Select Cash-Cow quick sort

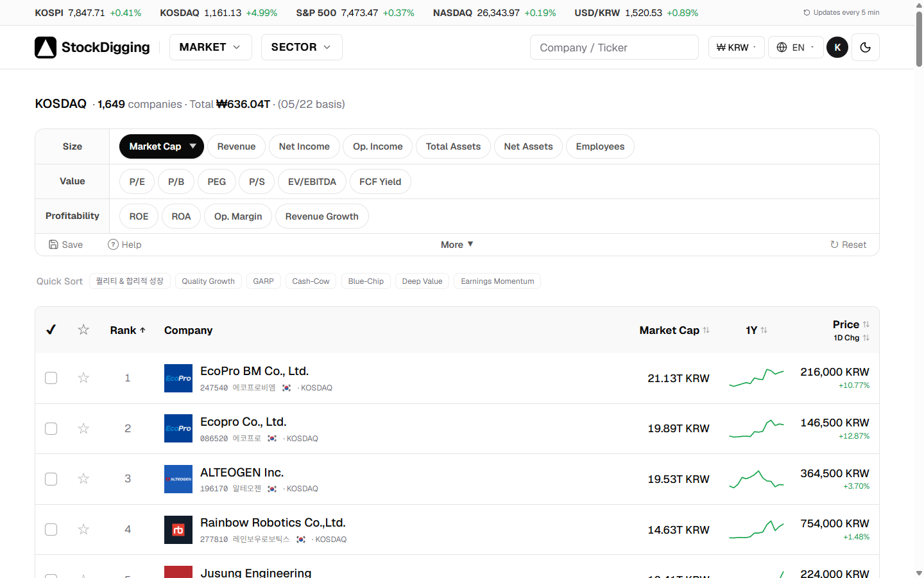pos(311,281)
